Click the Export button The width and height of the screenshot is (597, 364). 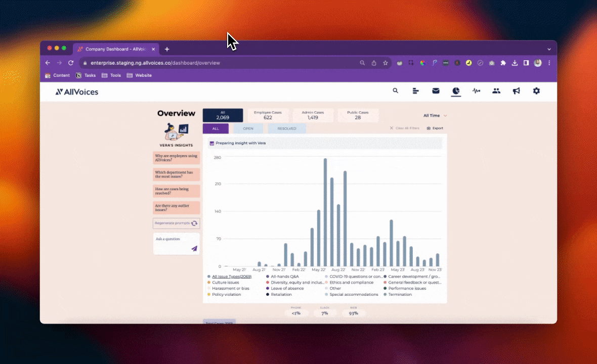point(435,128)
